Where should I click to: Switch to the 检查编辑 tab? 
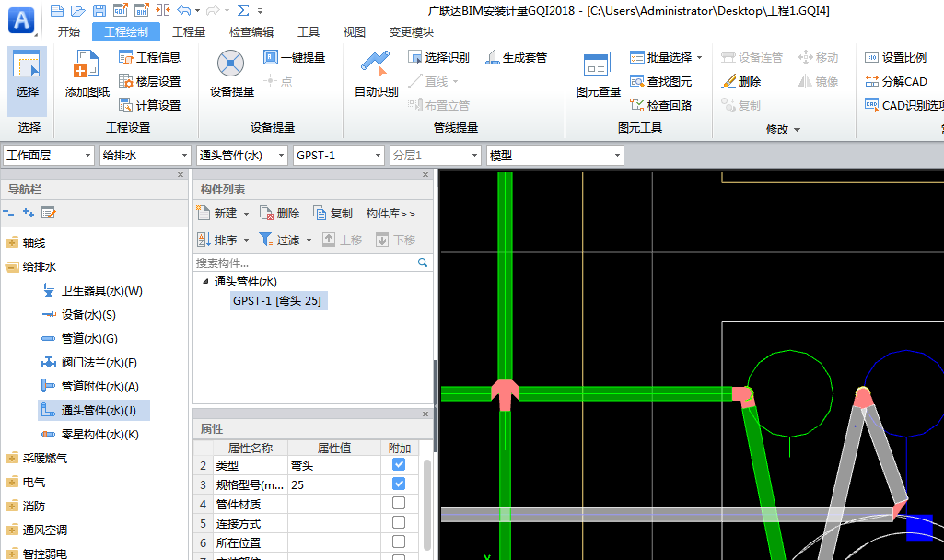(x=251, y=32)
